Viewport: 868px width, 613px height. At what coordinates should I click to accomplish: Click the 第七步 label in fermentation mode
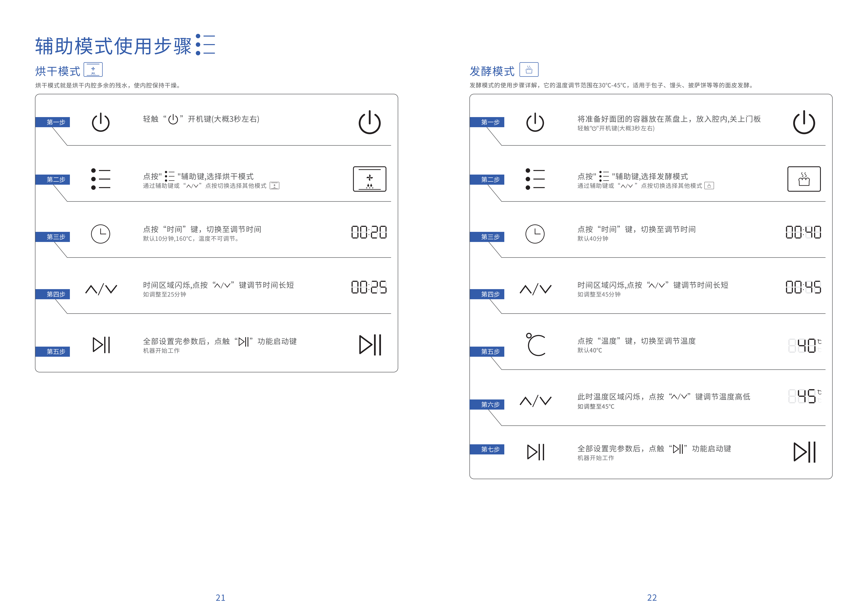(490, 449)
